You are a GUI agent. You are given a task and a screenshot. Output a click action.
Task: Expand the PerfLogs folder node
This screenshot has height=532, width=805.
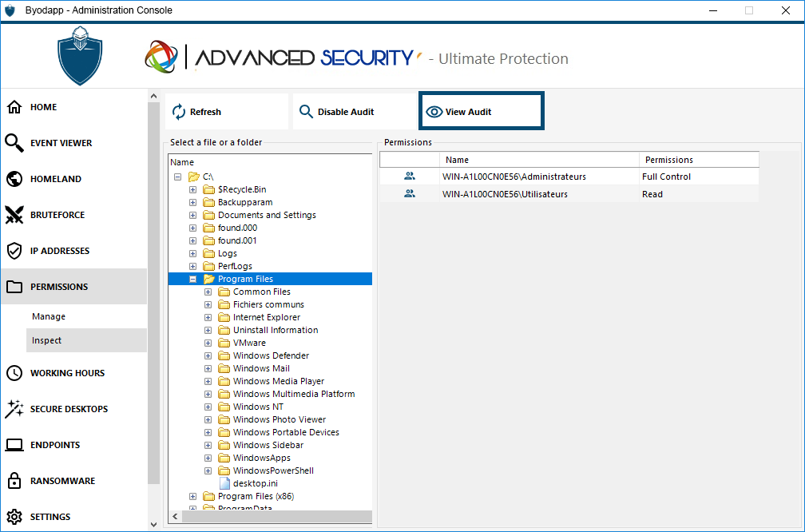(193, 266)
